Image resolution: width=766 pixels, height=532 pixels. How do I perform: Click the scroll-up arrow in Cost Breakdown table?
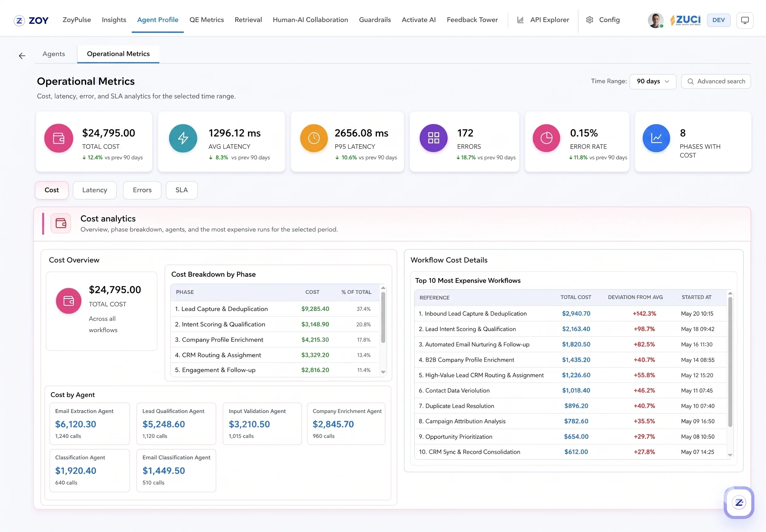tap(383, 288)
